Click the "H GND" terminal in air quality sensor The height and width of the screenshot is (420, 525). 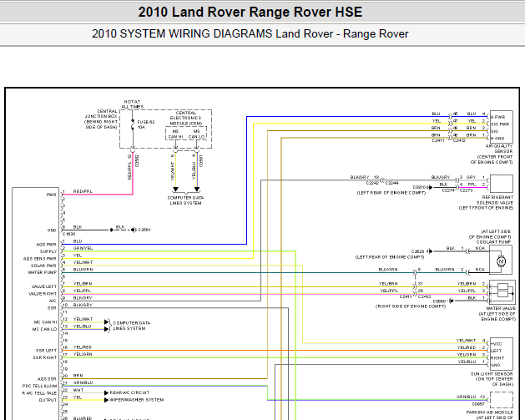point(497,139)
